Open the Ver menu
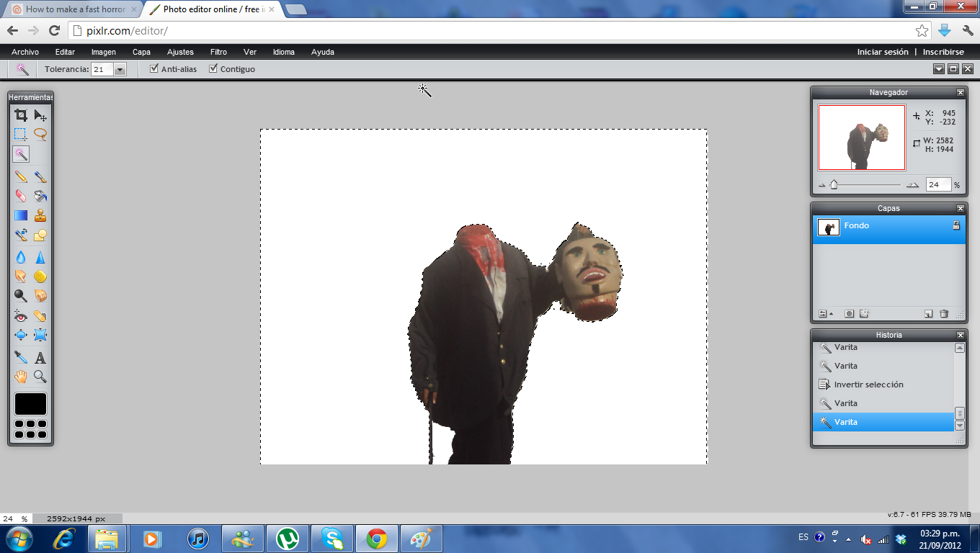This screenshot has width=980, height=553. pos(250,52)
